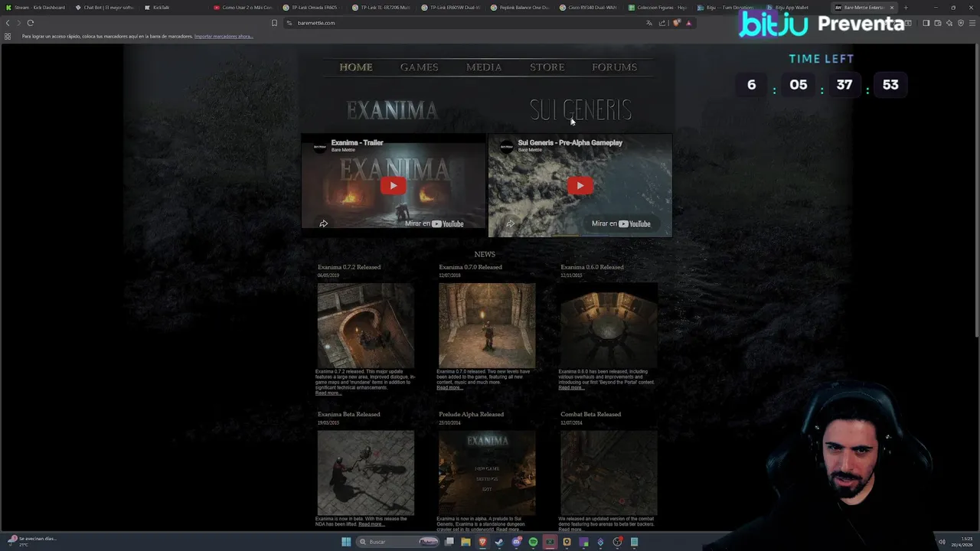Read more about Exanima 0.7.0
Image resolution: width=980 pixels, height=551 pixels.
pyautogui.click(x=450, y=388)
